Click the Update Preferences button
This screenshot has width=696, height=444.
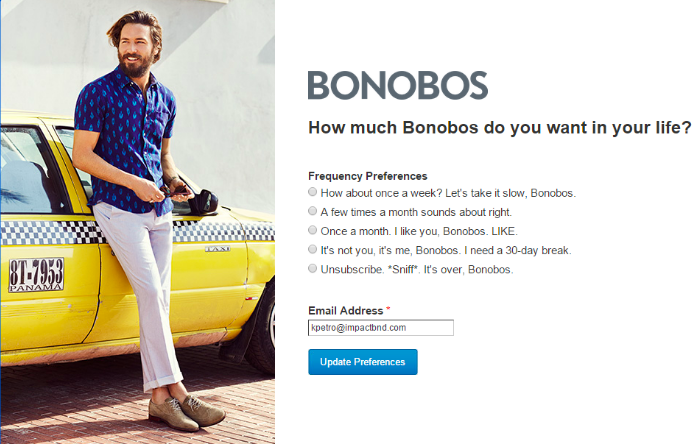point(363,362)
